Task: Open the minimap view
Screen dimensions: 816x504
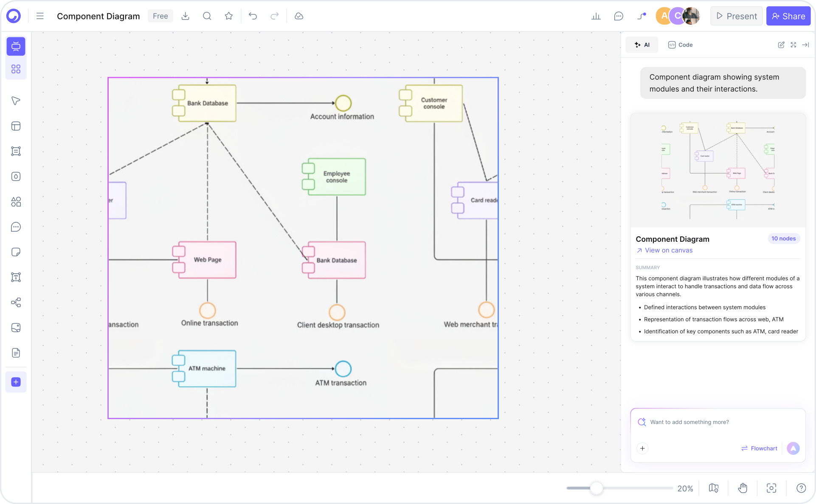Action: coord(713,488)
